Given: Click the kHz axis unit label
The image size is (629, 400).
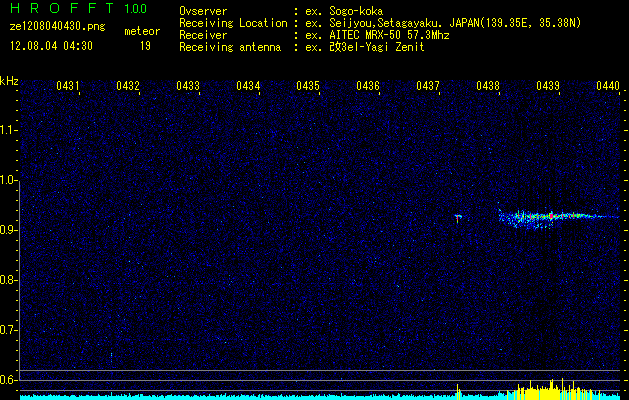Looking at the screenshot, I should [9, 81].
